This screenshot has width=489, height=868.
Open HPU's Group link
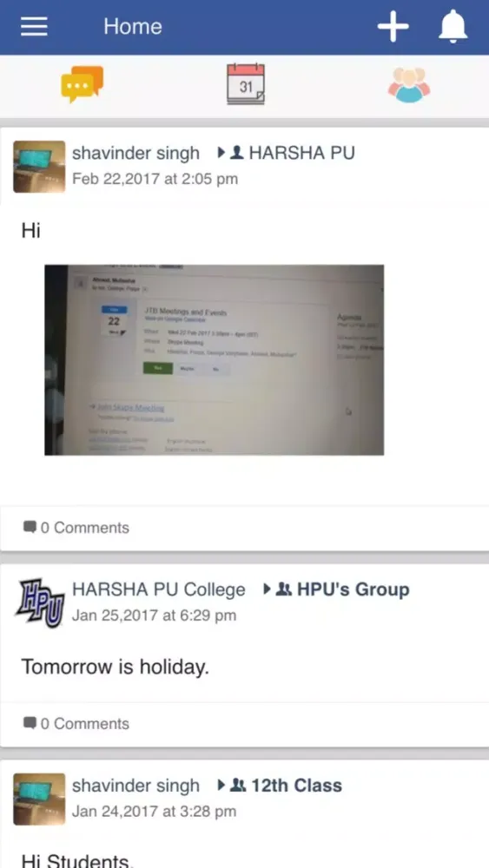[x=353, y=589]
